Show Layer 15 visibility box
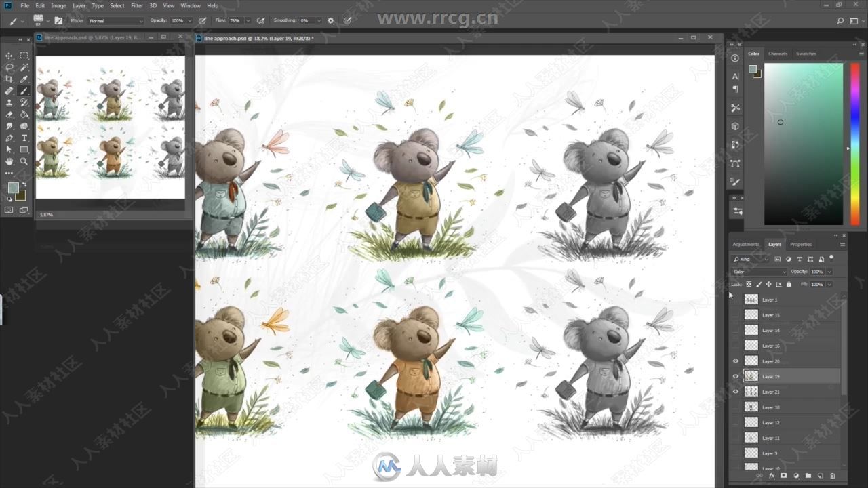The height and width of the screenshot is (488, 868). (736, 315)
